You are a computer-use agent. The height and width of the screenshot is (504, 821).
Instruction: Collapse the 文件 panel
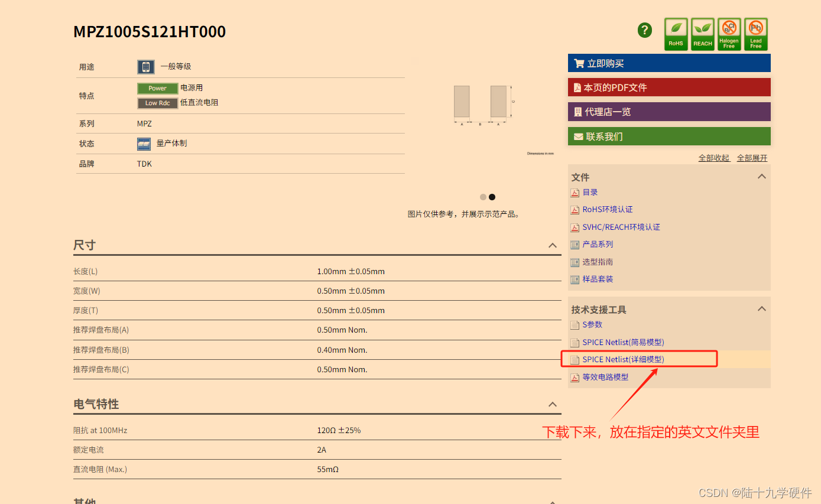point(762,176)
